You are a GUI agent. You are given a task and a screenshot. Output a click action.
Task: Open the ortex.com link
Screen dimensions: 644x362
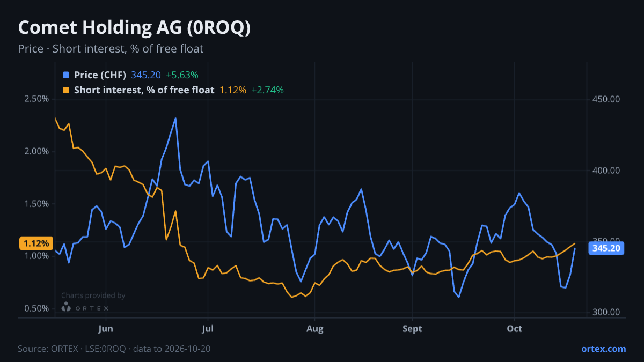coord(603,349)
